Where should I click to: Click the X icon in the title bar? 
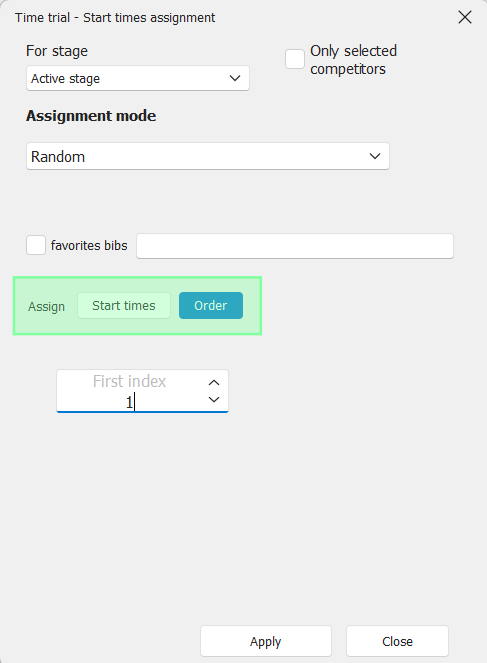coord(465,17)
